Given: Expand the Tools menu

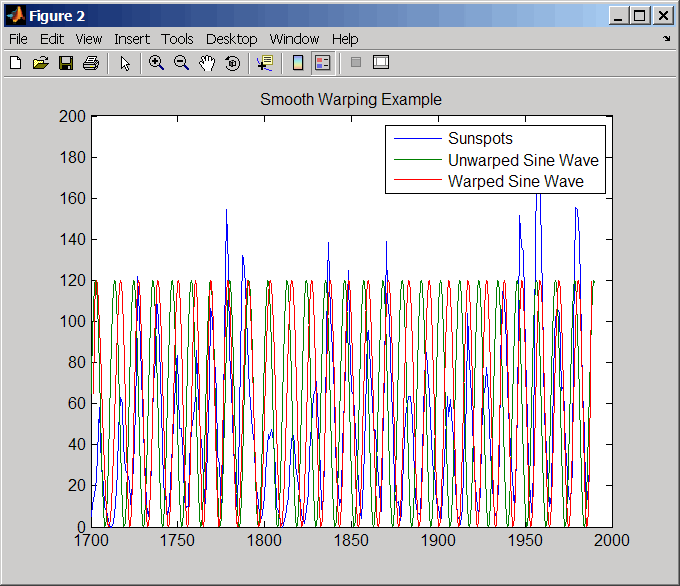Looking at the screenshot, I should tap(177, 39).
